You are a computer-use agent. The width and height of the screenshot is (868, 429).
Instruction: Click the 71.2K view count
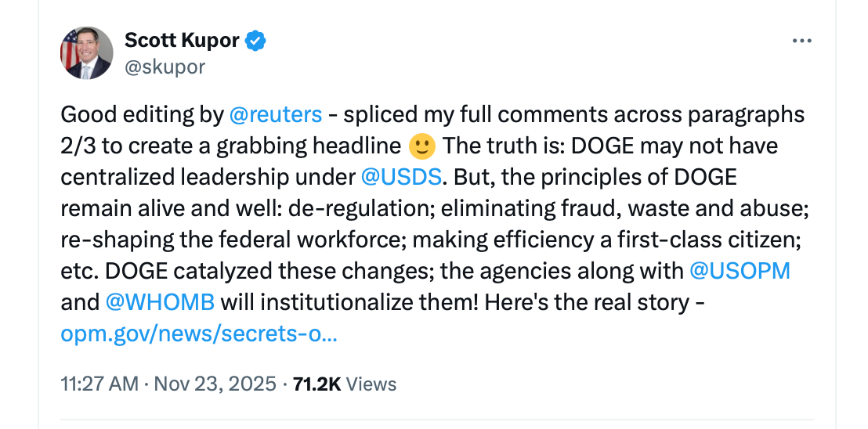pyautogui.click(x=316, y=384)
